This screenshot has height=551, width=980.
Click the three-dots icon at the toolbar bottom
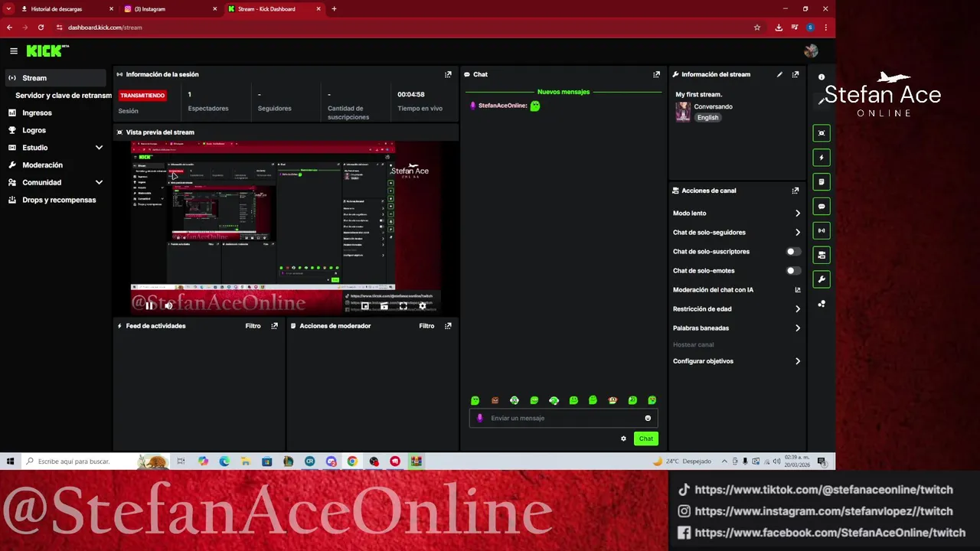[x=822, y=304]
